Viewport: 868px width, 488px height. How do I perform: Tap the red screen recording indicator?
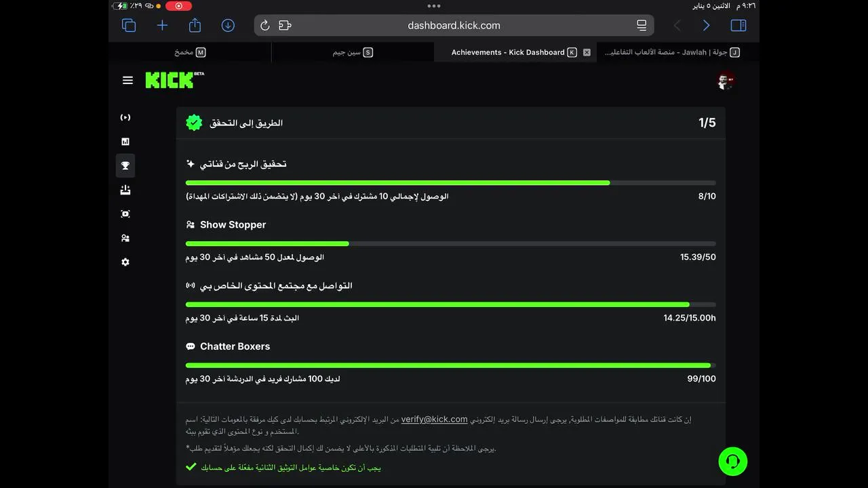pos(178,6)
